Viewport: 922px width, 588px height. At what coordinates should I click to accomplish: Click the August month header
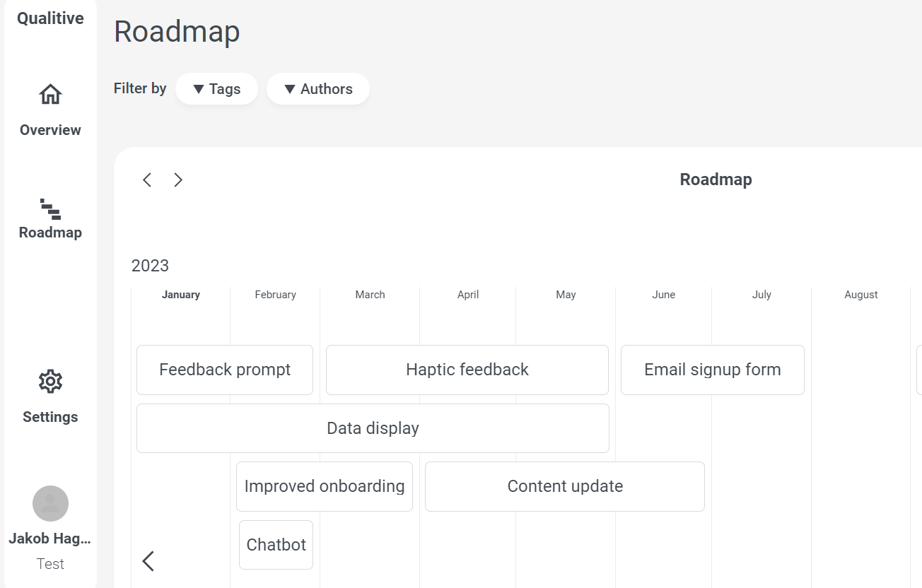860,295
